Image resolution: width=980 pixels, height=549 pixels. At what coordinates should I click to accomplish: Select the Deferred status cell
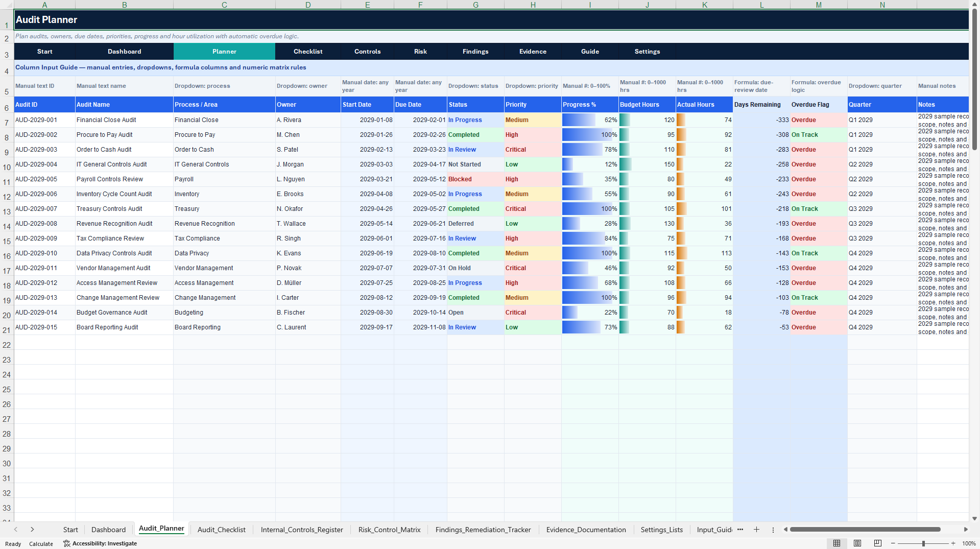475,224
